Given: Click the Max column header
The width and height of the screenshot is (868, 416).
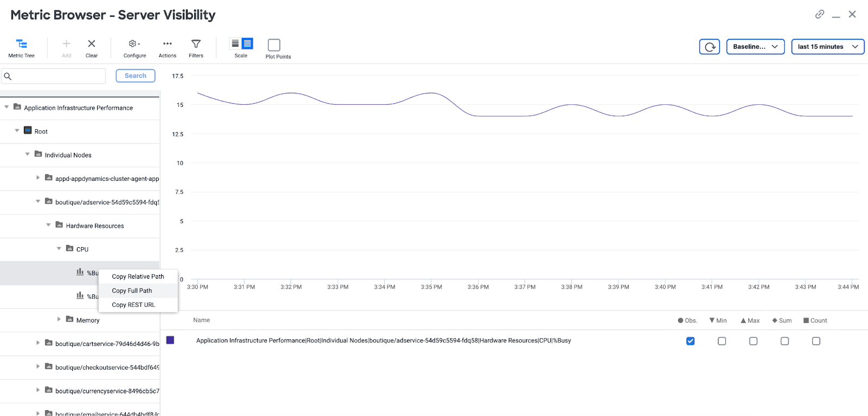Looking at the screenshot, I should tap(750, 320).
